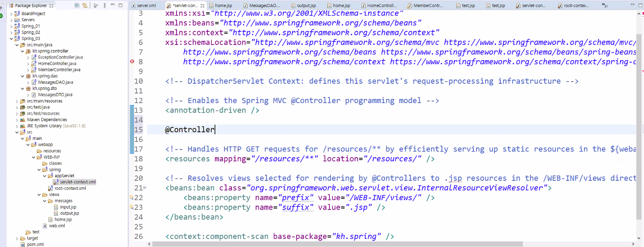Collapse the kh.spring.controller package
The image size is (644, 247).
point(22,51)
